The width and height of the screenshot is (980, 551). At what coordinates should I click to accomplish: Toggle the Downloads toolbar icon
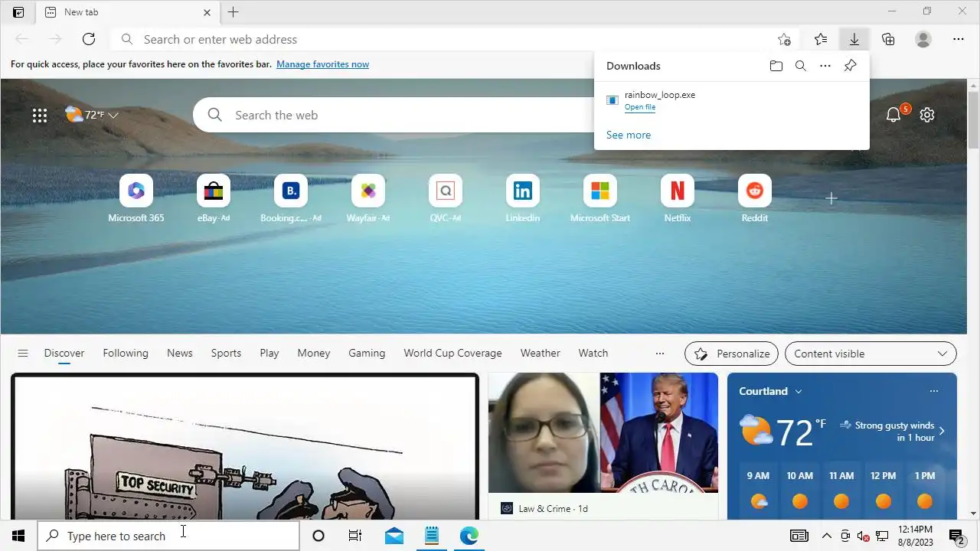pyautogui.click(x=854, y=39)
